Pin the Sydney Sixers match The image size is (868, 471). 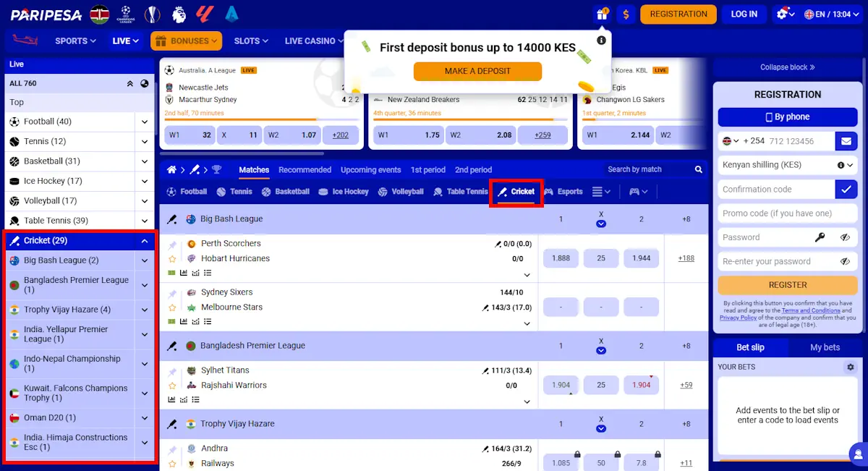click(172, 293)
